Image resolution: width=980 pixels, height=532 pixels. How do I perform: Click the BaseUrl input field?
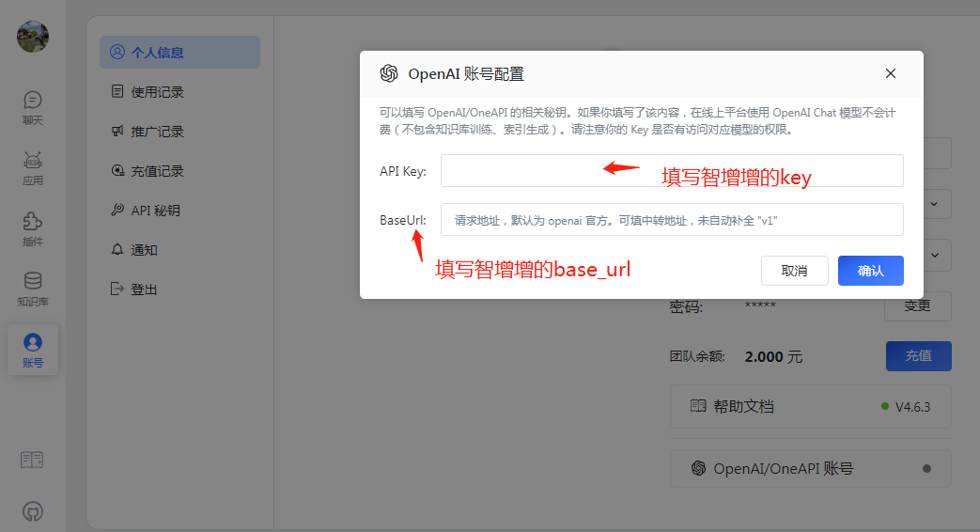click(672, 220)
